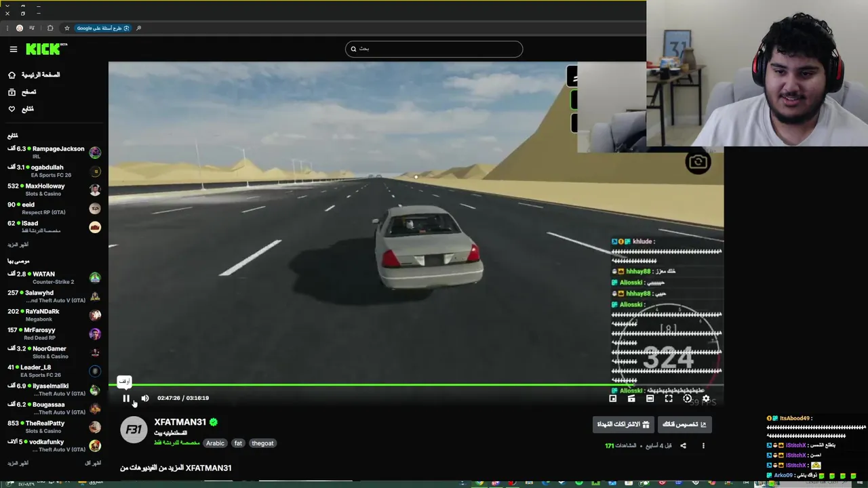Viewport: 868px width, 488px height.
Task: Select the fat tag
Action: (x=238, y=443)
